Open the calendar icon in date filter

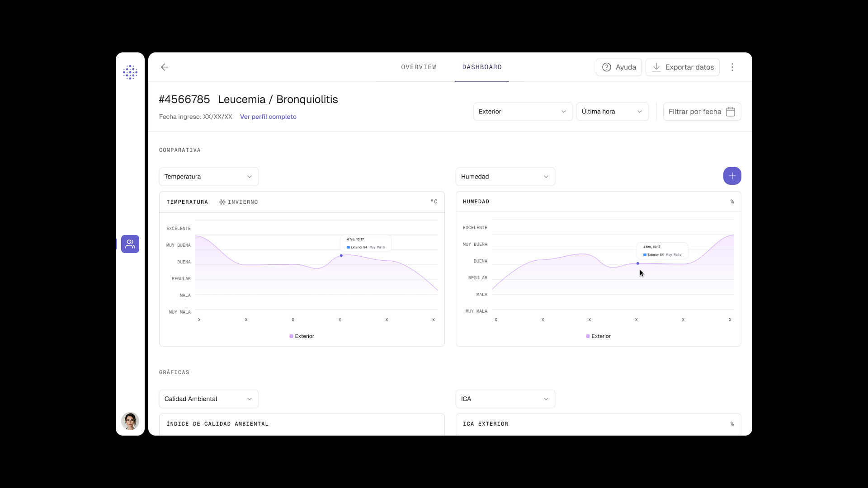(731, 112)
